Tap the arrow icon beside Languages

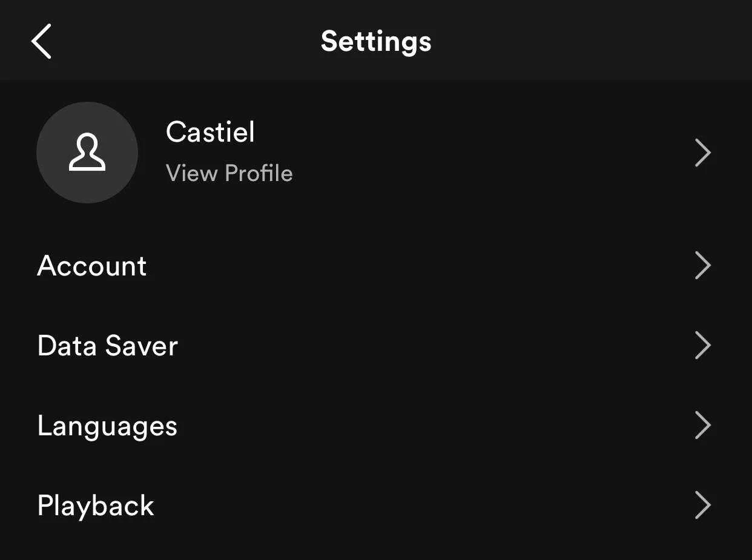[x=702, y=425]
